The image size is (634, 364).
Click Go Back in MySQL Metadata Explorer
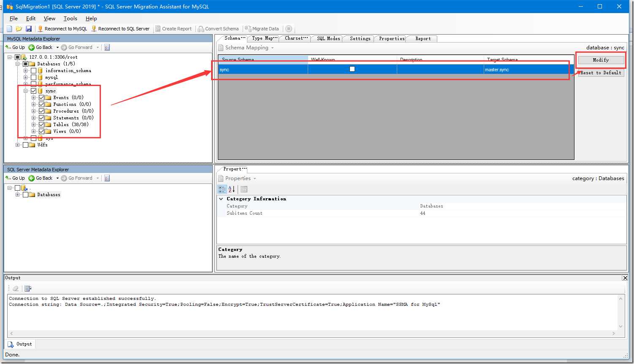[41, 47]
